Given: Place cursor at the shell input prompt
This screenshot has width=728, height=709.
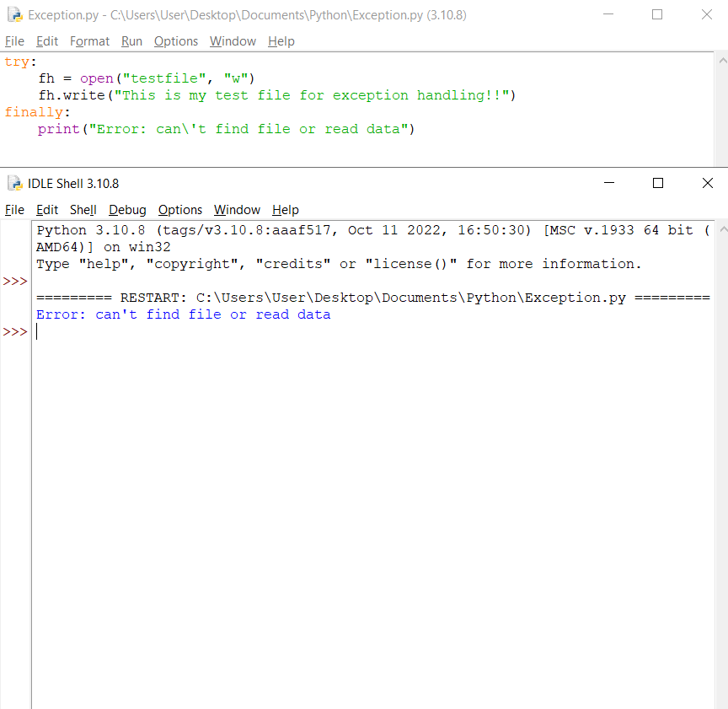Looking at the screenshot, I should pyautogui.click(x=37, y=330).
